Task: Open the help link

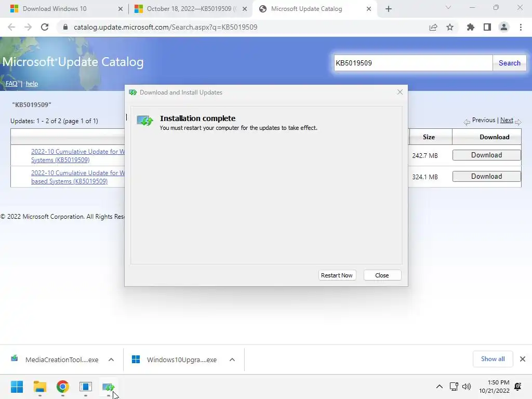Action: coord(32,84)
